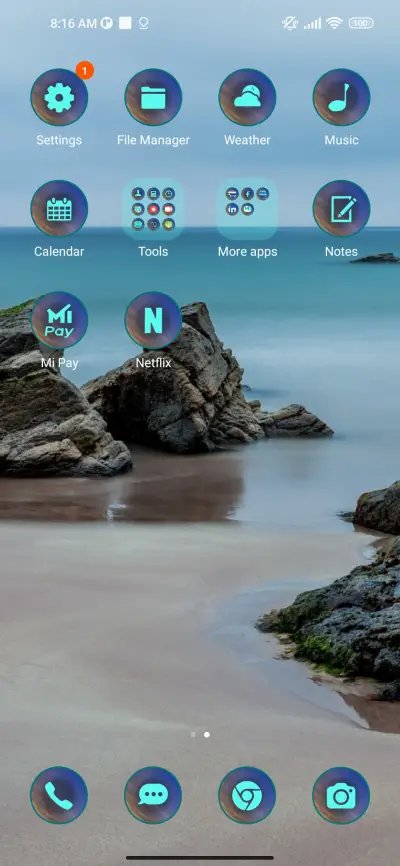Tap the More apps label text
This screenshot has width=400, height=866.
pos(248,252)
